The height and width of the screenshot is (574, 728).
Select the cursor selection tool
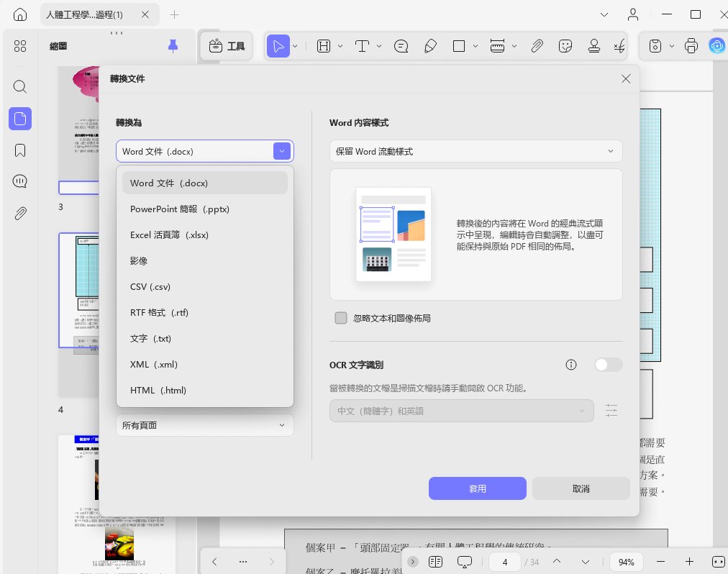point(278,46)
